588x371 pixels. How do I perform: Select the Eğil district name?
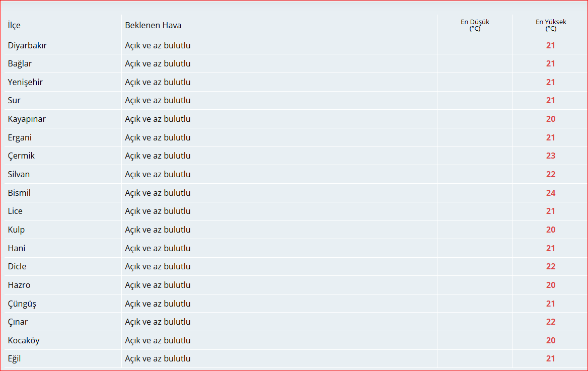coord(14,358)
